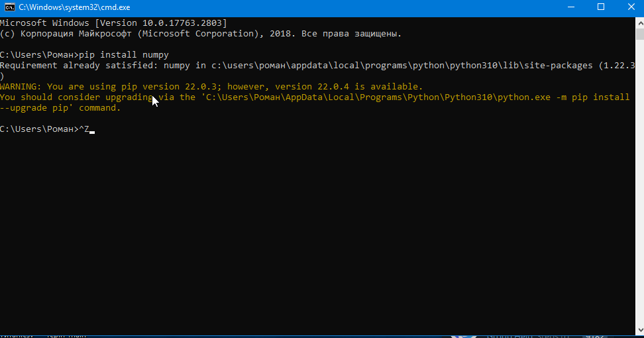Screen dimensions: 644x338
Task: Close the cmd.exe window
Action: pos(631,7)
